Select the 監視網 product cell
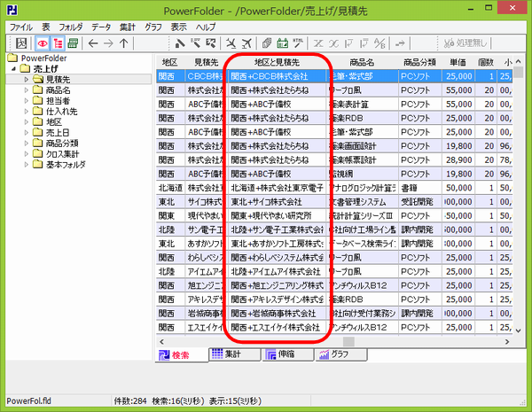This screenshot has width=532, height=412. coord(363,174)
